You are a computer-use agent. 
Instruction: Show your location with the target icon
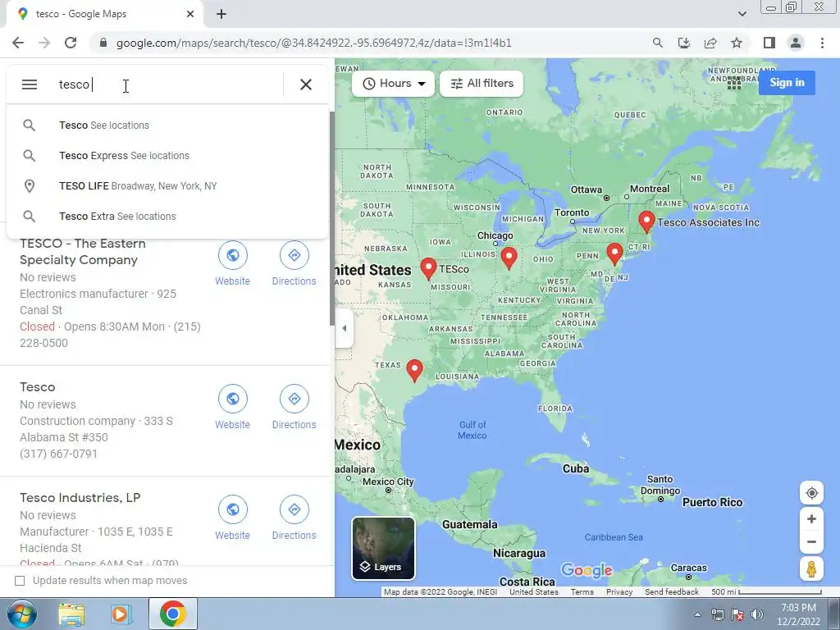[x=811, y=493]
